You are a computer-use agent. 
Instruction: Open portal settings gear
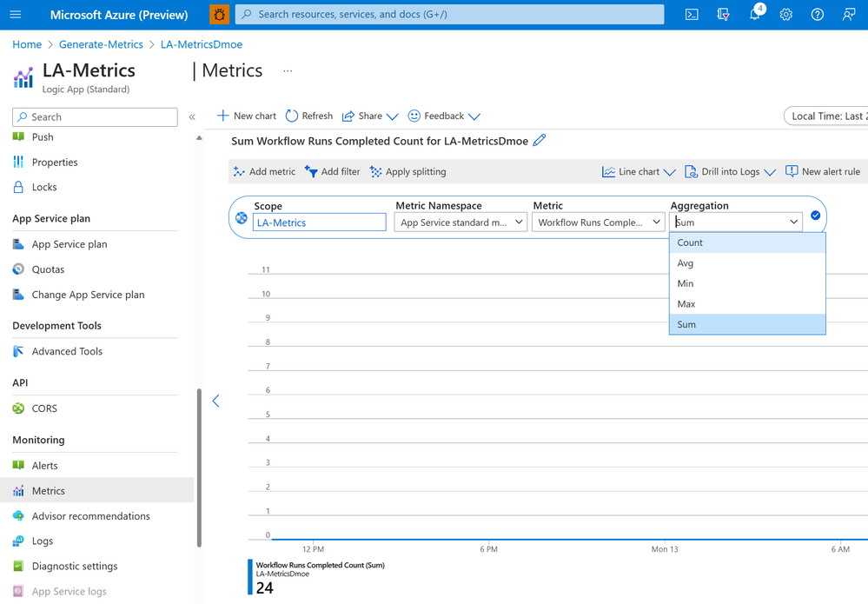coord(786,15)
